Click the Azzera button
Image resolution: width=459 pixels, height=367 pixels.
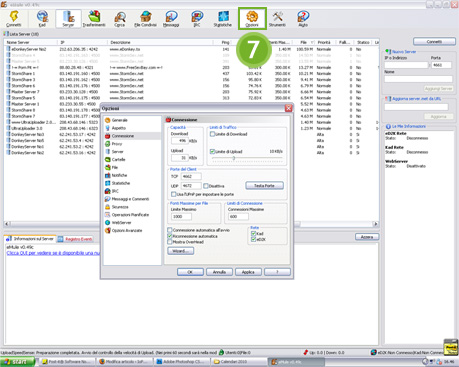(367, 237)
